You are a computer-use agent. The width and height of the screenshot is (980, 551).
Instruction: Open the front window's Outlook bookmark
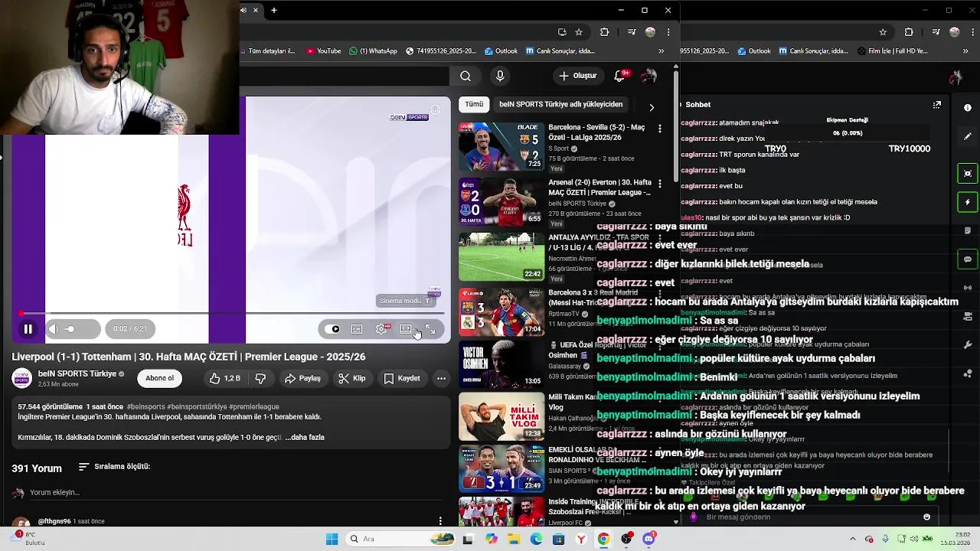[501, 51]
